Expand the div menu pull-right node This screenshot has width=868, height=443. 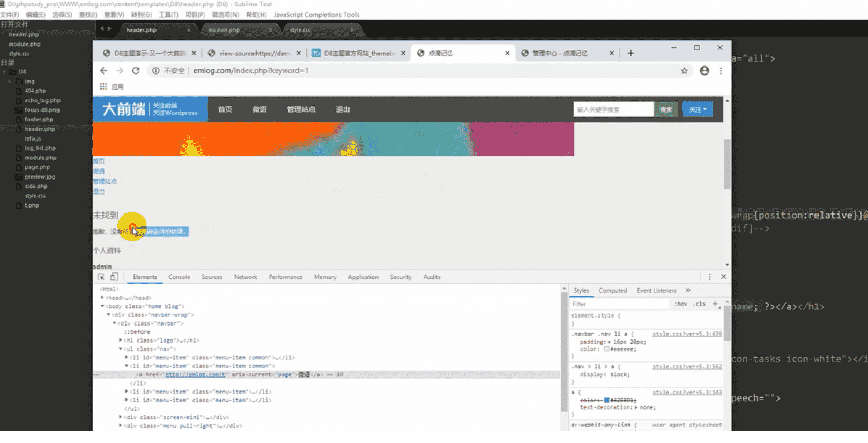[x=120, y=426]
